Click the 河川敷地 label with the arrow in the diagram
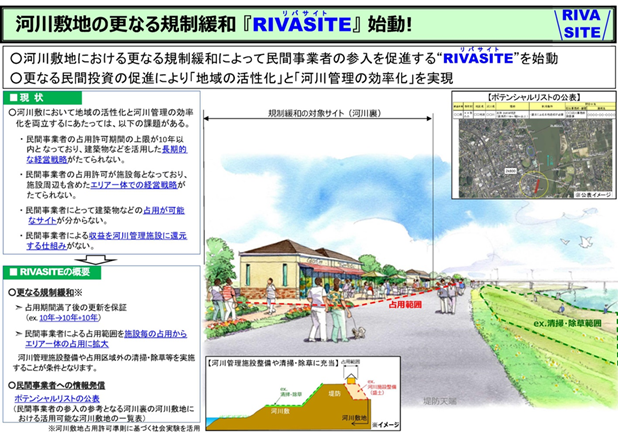Viewport: 618px width, 437px height. [x=354, y=418]
